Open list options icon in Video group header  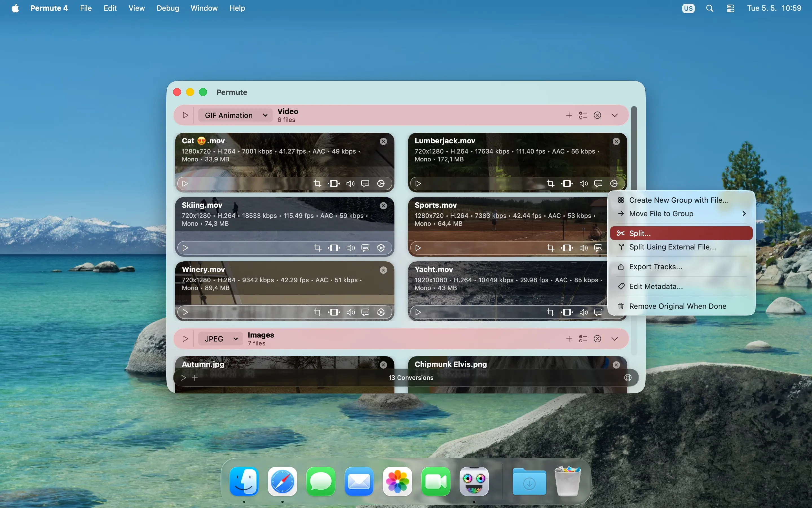click(583, 115)
